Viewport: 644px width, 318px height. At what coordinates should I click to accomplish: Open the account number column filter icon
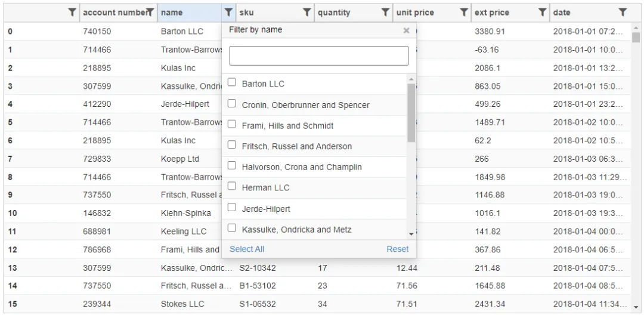(150, 12)
